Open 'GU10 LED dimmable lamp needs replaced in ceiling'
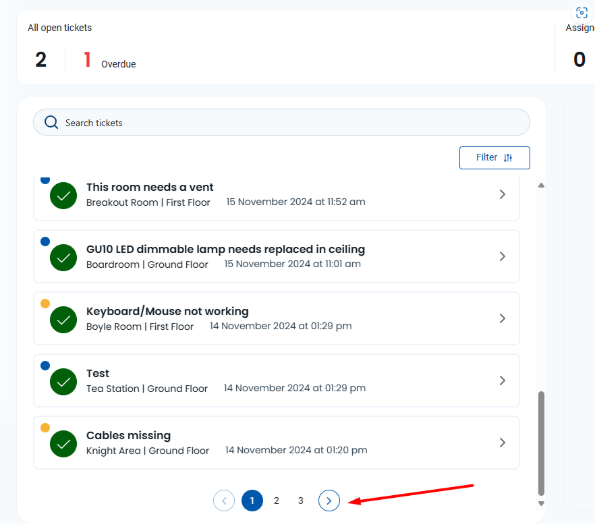This screenshot has width=595, height=525. [225, 249]
